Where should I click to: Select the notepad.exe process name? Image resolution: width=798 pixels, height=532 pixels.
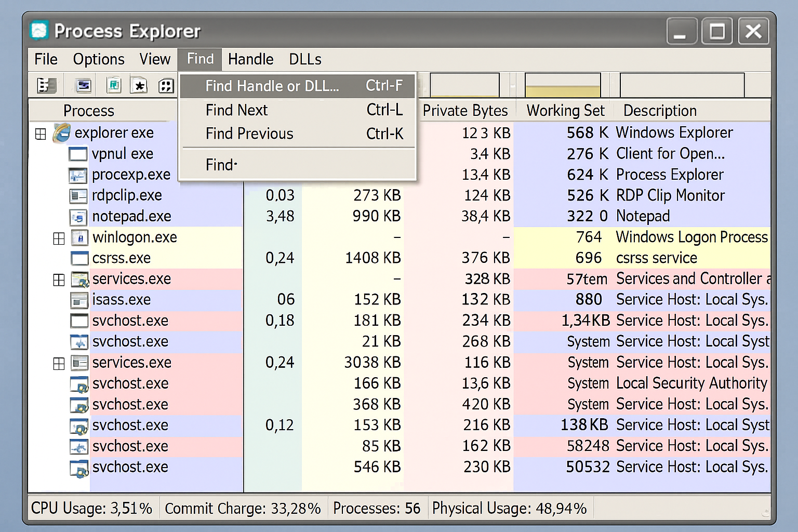(131, 217)
